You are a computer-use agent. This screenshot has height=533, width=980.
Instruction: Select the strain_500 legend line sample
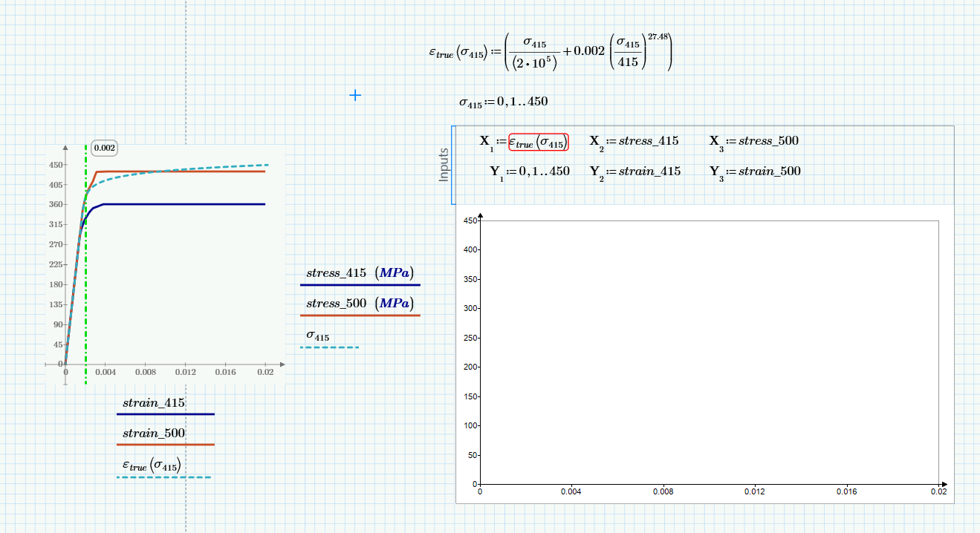pos(165,445)
